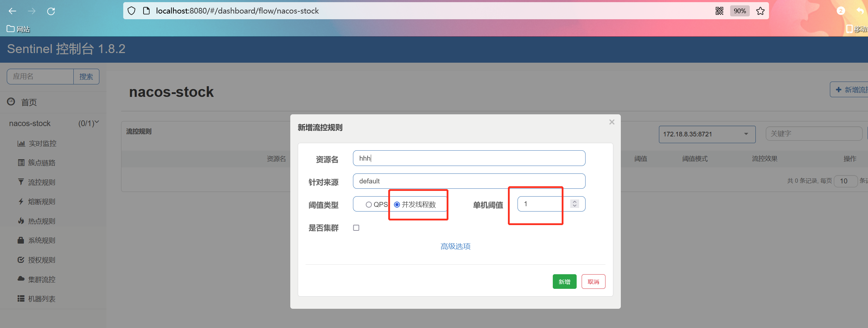Focus the 应用名 search field
The width and height of the screenshot is (868, 328).
pyautogui.click(x=40, y=77)
